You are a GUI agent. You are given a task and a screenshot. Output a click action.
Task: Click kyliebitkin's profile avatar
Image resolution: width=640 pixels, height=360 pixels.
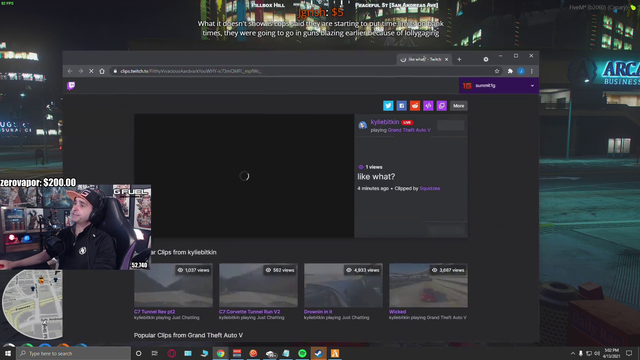pyautogui.click(x=362, y=125)
